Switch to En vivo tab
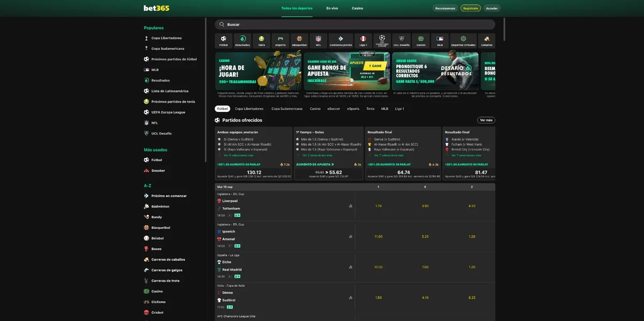This screenshot has height=321, width=644. point(332,9)
